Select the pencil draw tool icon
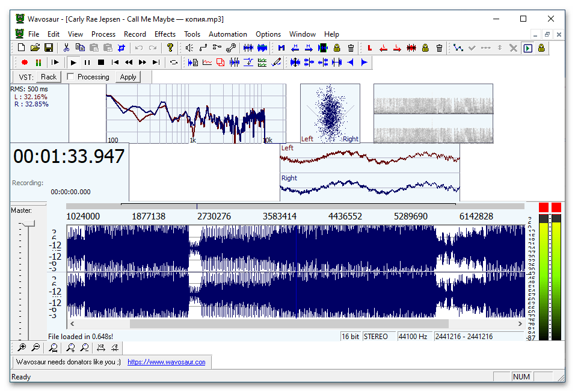This screenshot has width=575, height=392. pos(276,63)
